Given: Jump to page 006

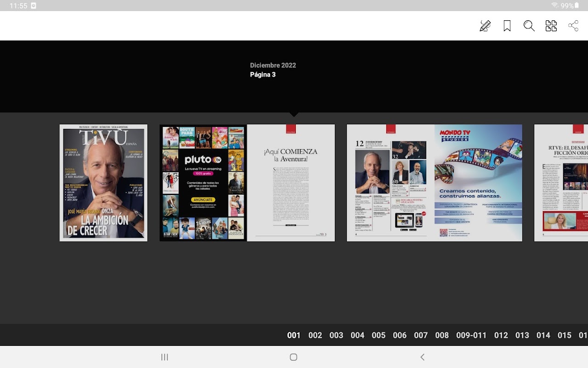Looking at the screenshot, I should pyautogui.click(x=400, y=335).
